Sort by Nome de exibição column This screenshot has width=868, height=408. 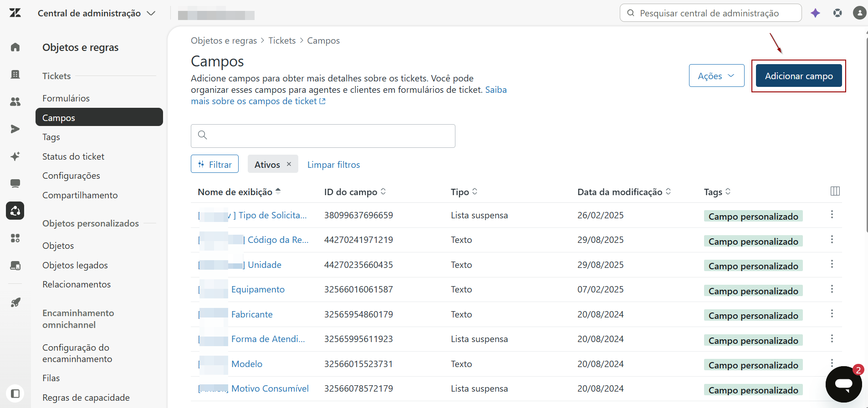[x=239, y=192]
